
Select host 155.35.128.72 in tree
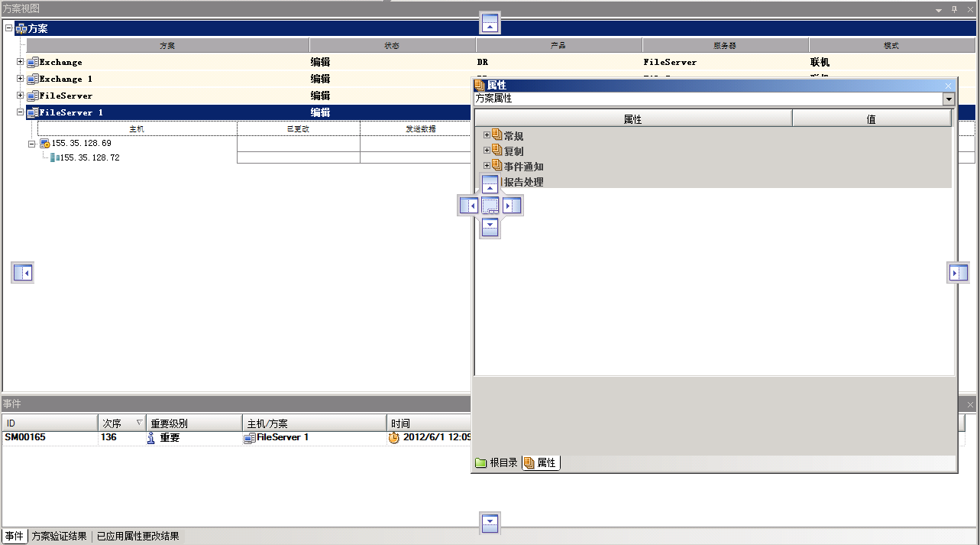pos(89,157)
